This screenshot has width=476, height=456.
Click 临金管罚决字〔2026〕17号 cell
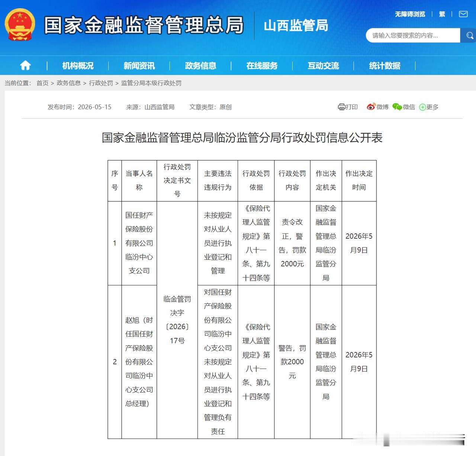(x=177, y=320)
